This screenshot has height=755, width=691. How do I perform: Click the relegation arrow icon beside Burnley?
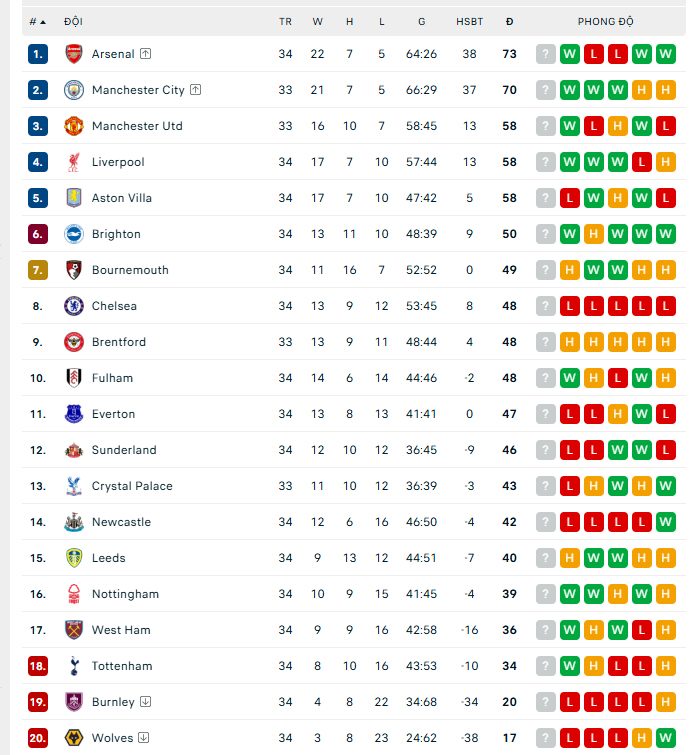pyautogui.click(x=145, y=702)
